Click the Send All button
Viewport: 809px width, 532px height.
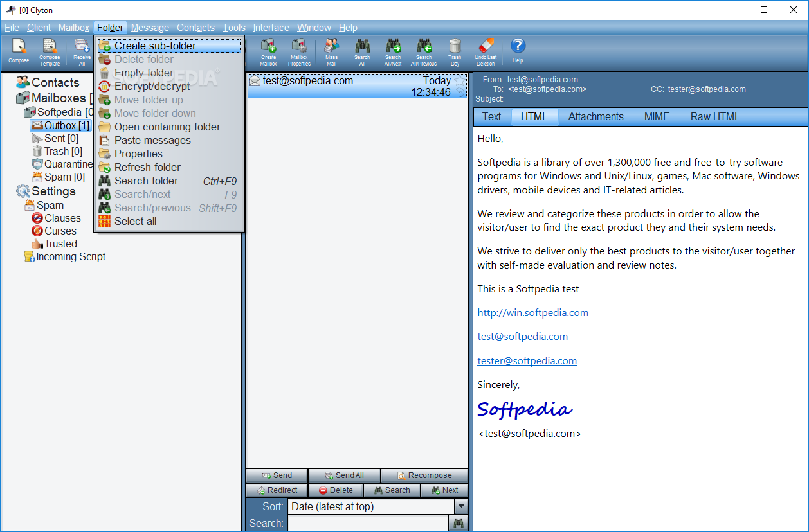[x=344, y=475]
